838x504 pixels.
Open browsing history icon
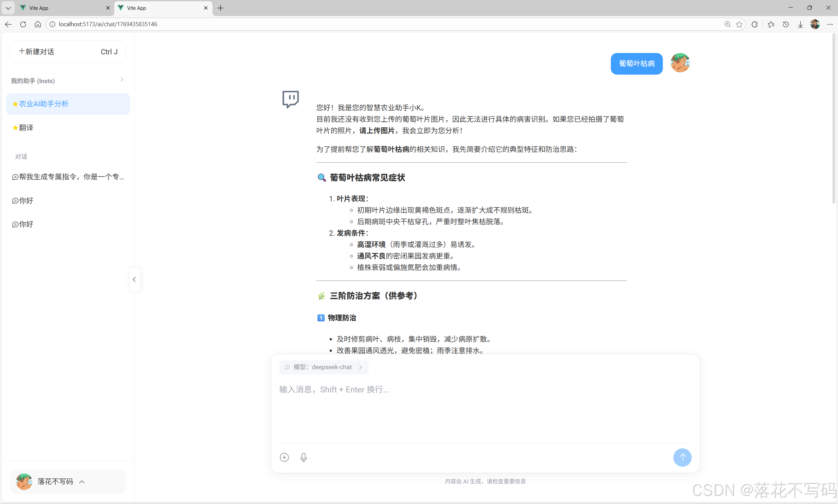click(x=786, y=24)
